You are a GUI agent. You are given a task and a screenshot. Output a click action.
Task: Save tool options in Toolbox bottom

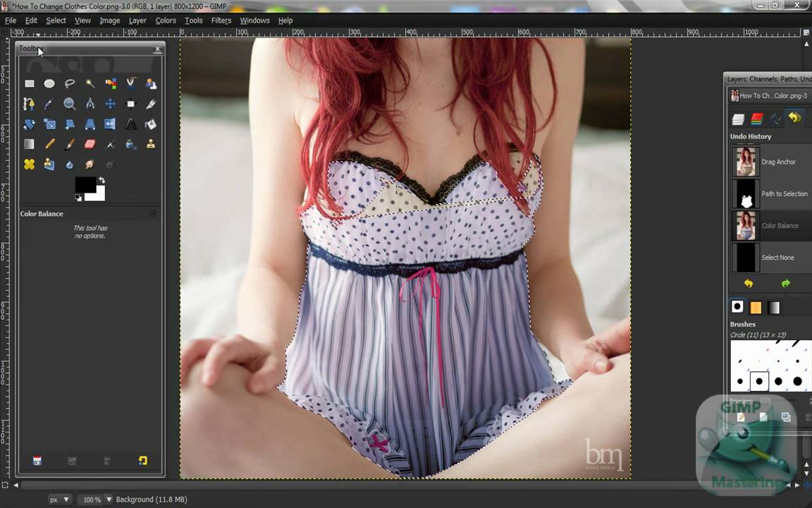click(x=37, y=461)
